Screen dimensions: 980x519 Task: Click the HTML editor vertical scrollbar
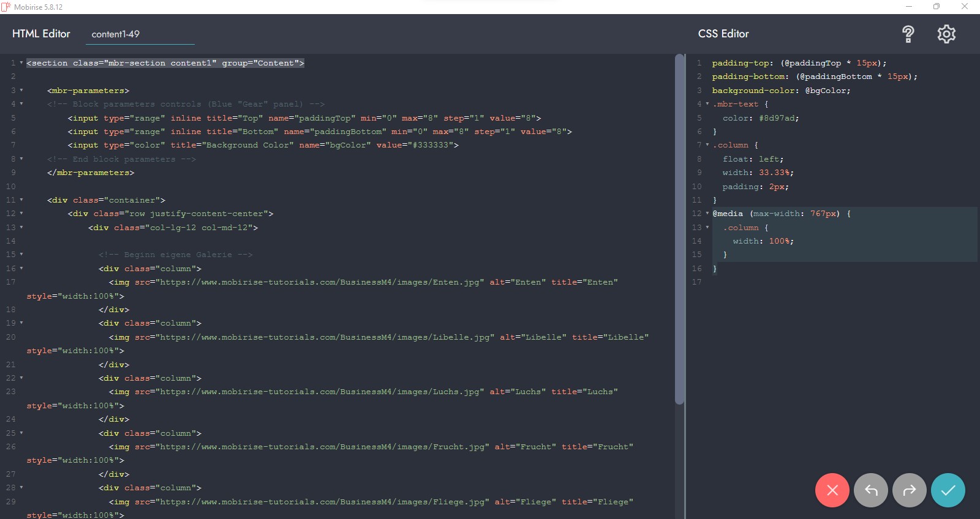point(679,230)
